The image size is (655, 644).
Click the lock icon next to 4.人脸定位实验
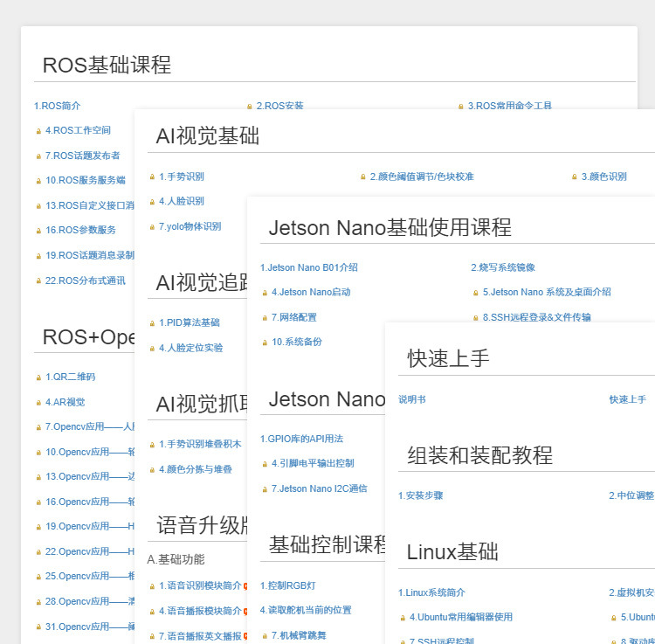click(152, 349)
